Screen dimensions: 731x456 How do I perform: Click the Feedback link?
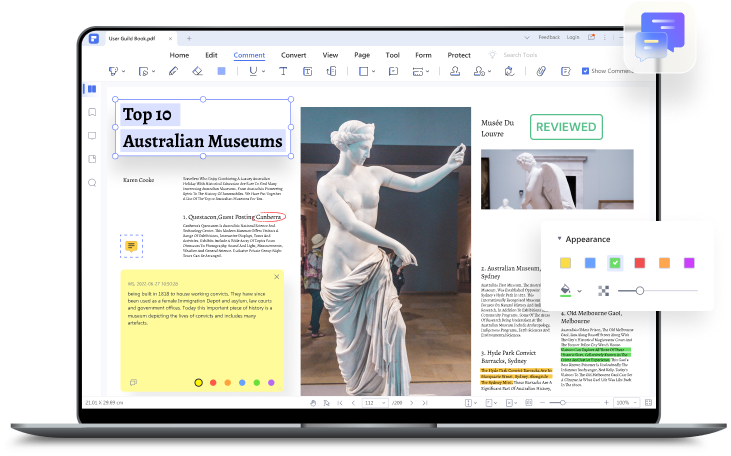[549, 37]
